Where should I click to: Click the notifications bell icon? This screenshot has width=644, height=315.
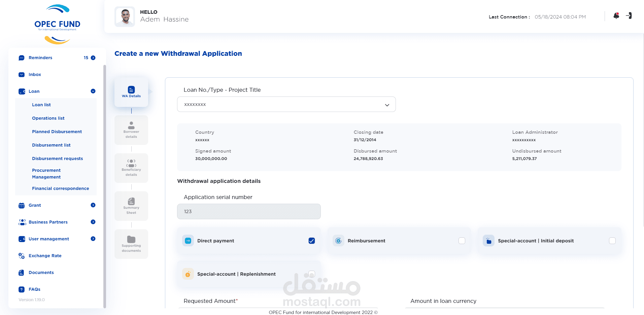click(x=616, y=16)
